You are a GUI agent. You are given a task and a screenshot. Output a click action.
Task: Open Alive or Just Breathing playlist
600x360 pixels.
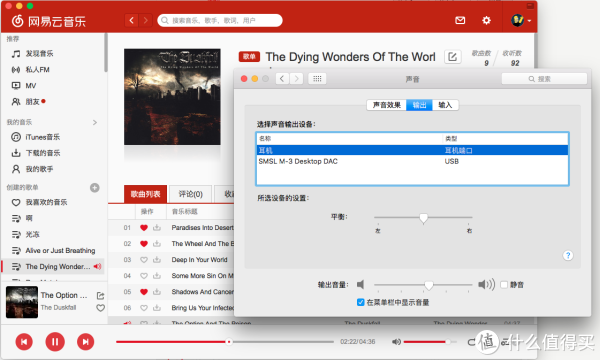(x=53, y=250)
